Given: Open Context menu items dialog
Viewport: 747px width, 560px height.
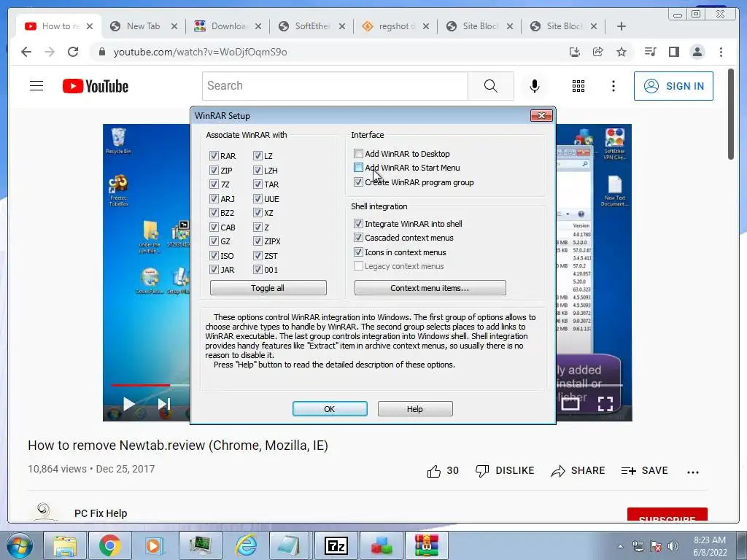Looking at the screenshot, I should 430,287.
